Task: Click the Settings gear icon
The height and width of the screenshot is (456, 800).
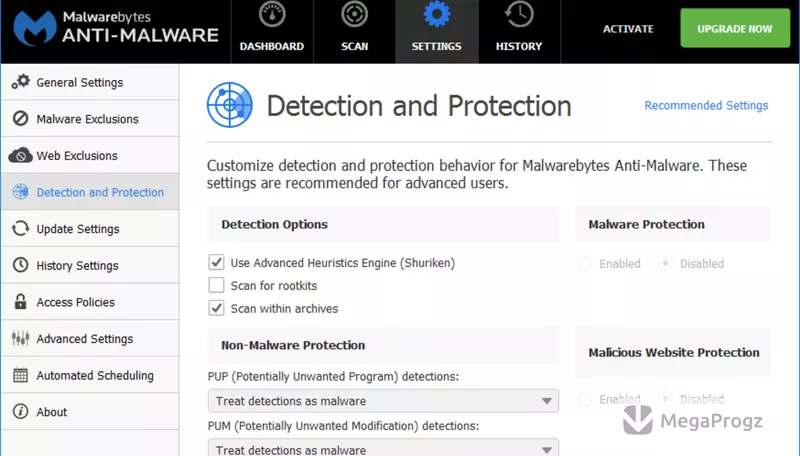Action: coord(437,14)
